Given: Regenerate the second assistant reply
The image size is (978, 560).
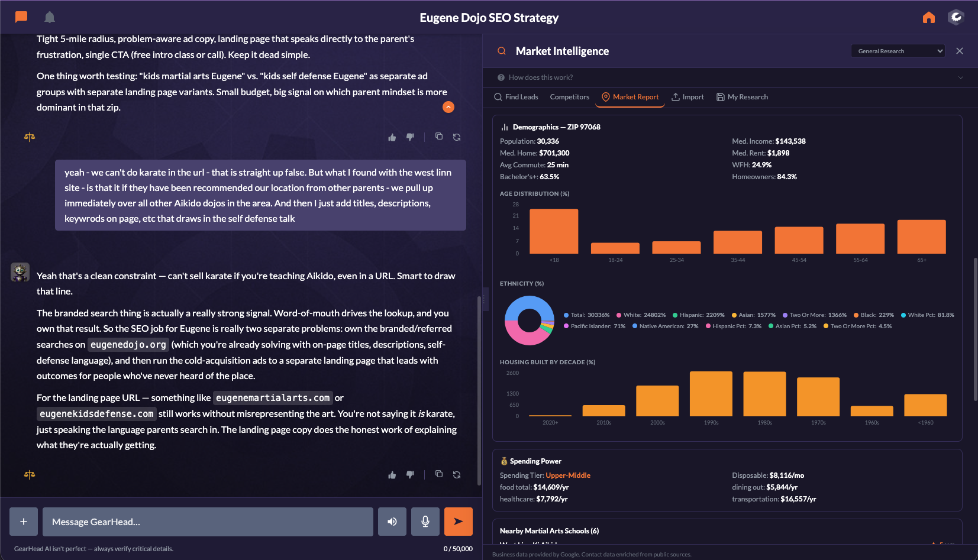Looking at the screenshot, I should click(x=457, y=475).
